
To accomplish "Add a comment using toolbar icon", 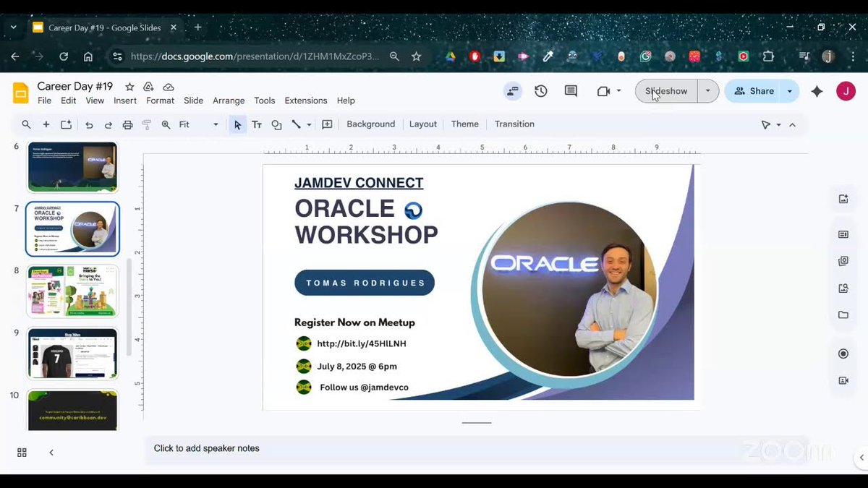I will tap(327, 124).
